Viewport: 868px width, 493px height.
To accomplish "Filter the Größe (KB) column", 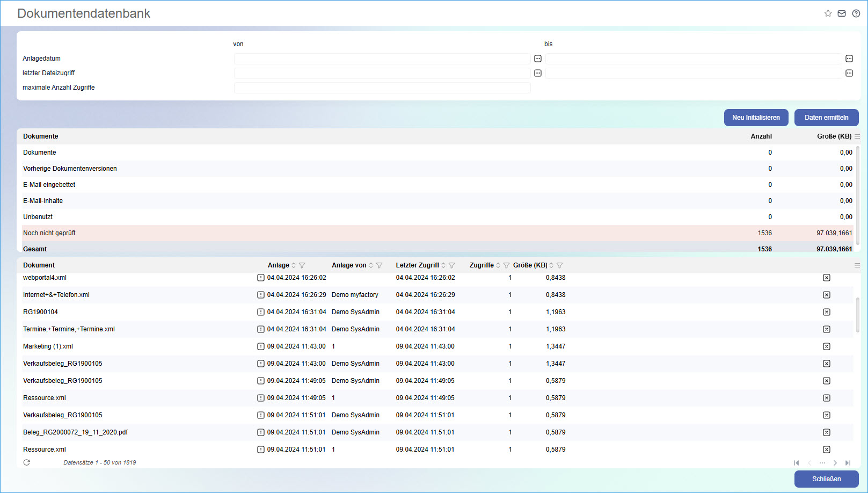I will [560, 265].
